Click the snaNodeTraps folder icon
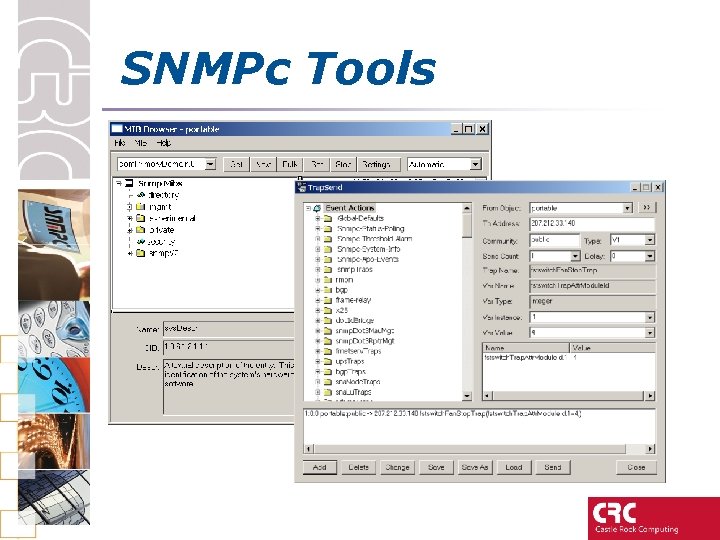 [328, 382]
